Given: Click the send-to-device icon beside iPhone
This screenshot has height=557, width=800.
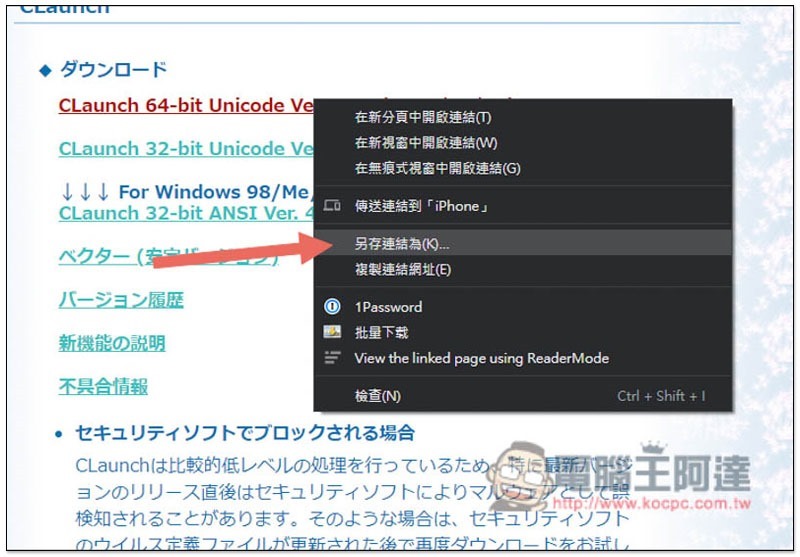Looking at the screenshot, I should click(332, 206).
